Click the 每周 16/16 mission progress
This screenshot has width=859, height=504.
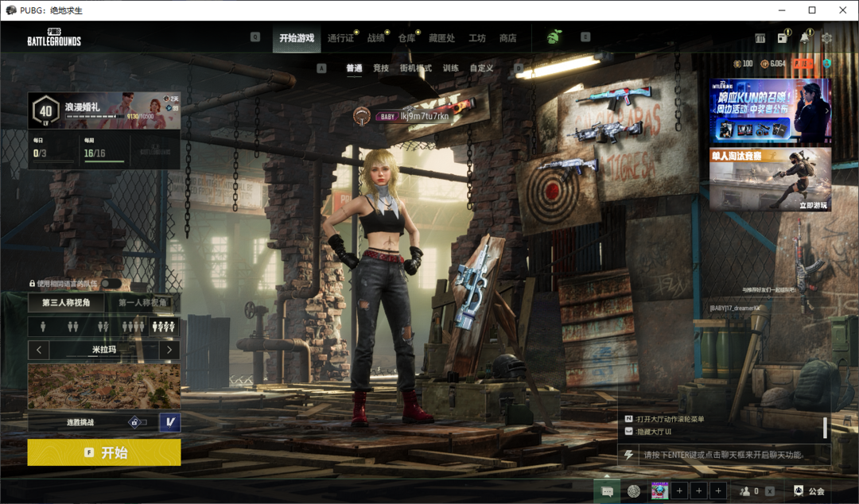point(104,149)
